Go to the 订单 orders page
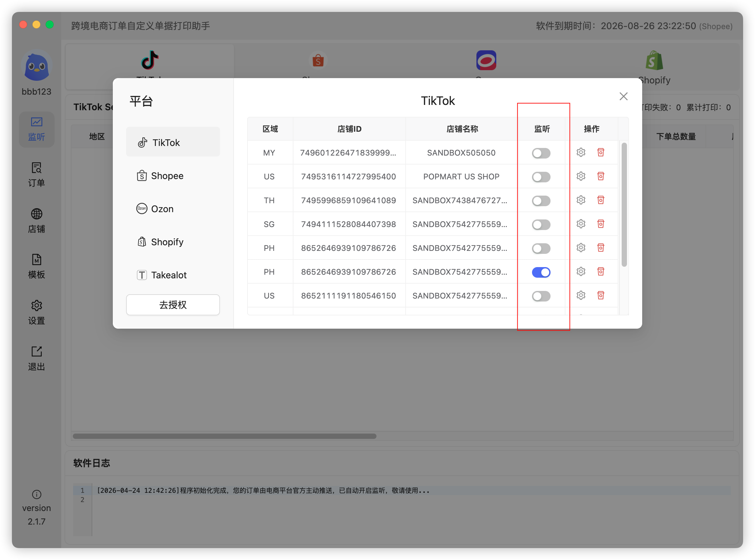This screenshot has width=755, height=560. point(36,175)
